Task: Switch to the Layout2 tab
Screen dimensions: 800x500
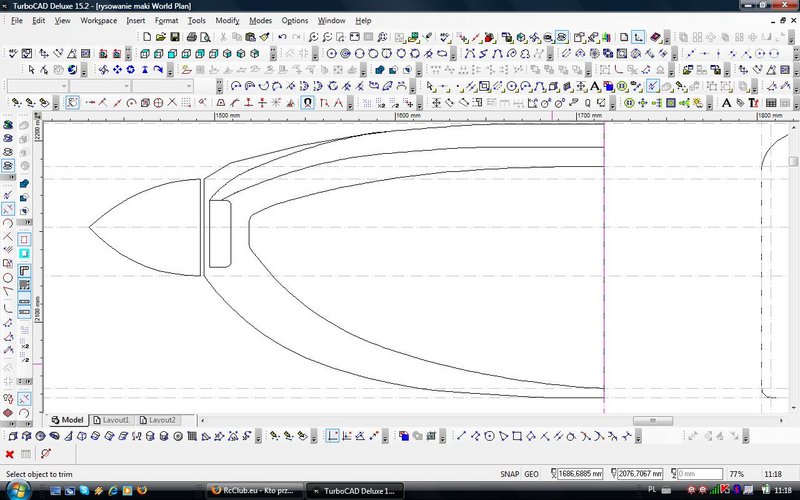Action: coord(158,420)
